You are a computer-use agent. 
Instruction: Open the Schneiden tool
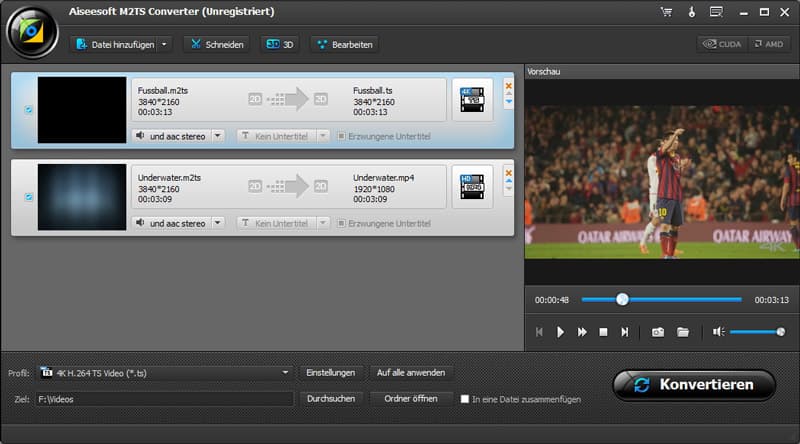217,44
